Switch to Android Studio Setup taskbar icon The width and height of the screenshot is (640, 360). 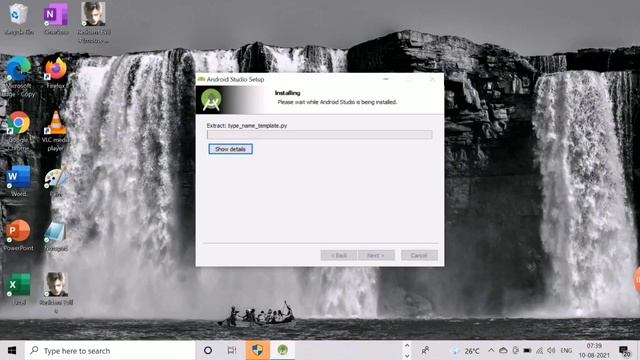[x=282, y=350]
